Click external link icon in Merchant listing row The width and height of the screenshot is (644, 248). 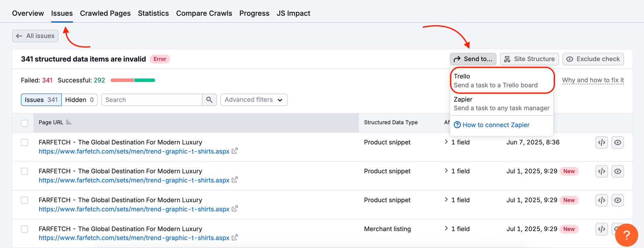pos(235,238)
